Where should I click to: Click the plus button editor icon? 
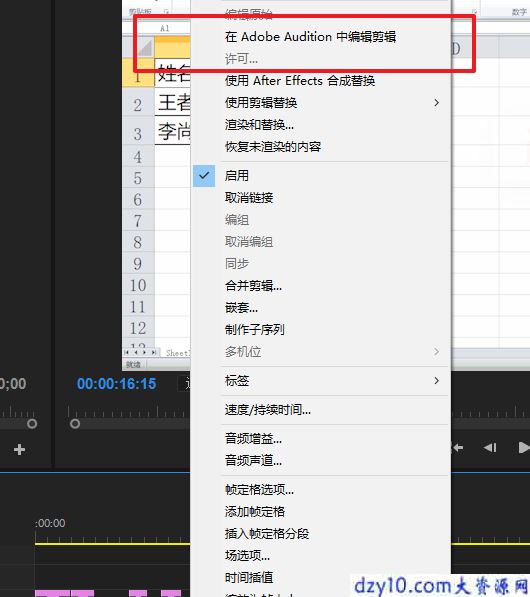(19, 450)
